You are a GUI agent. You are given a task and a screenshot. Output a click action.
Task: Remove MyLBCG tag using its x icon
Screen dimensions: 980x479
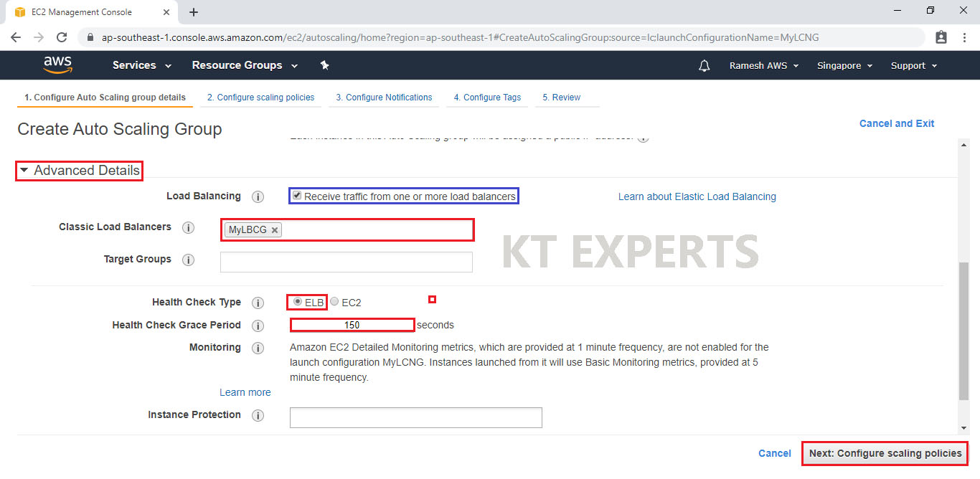click(x=275, y=230)
